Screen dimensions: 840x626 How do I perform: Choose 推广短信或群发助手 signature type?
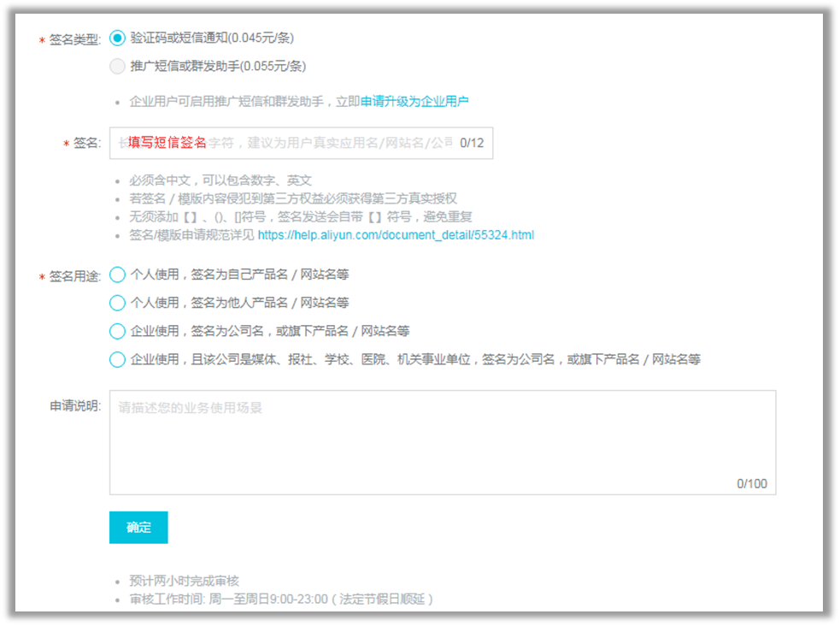116,66
